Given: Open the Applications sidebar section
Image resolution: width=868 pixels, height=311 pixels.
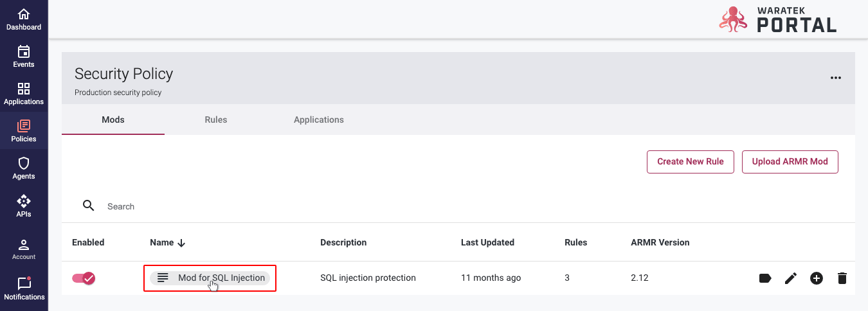Looking at the screenshot, I should pyautogui.click(x=24, y=94).
